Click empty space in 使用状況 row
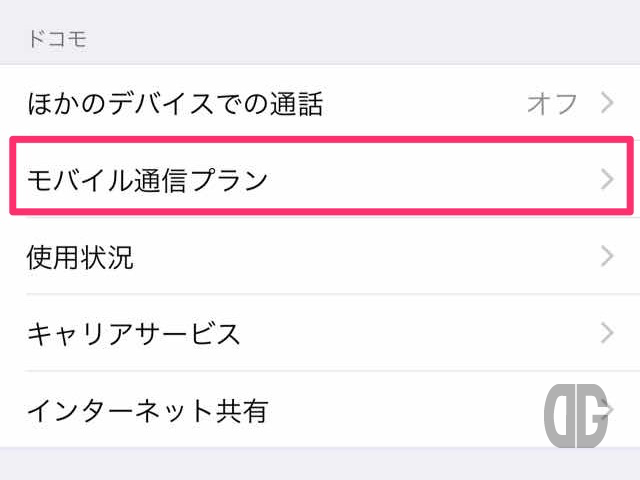 pos(367,256)
